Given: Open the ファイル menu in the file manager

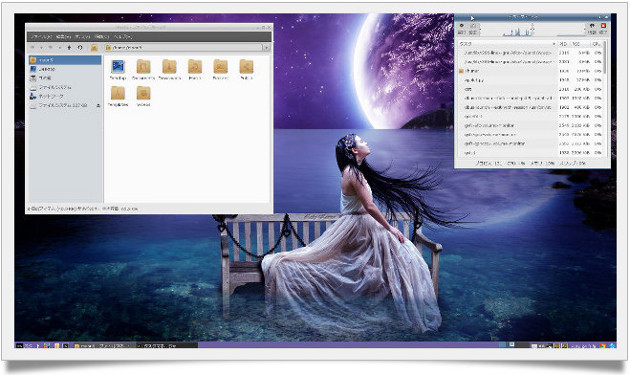Looking at the screenshot, I should click(x=41, y=37).
